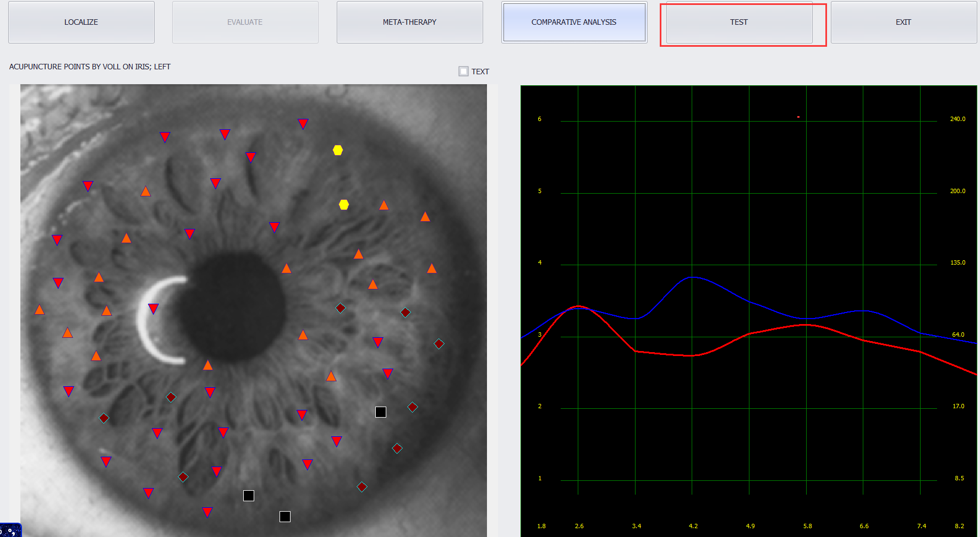980x537 pixels.
Task: Click level 6 on the graph's left axis
Action: 540,119
